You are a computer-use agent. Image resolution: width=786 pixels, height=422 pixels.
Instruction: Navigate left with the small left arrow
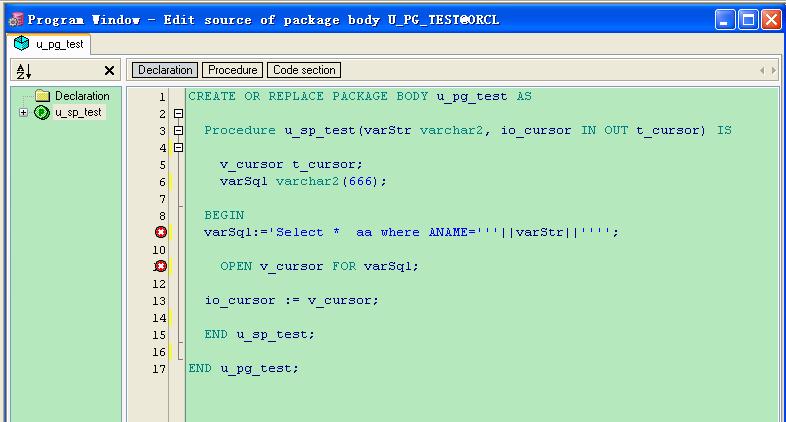pos(762,71)
